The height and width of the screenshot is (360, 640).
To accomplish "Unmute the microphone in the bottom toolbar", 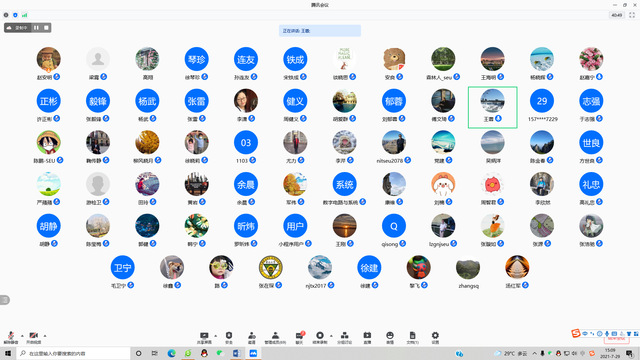I will (11, 337).
